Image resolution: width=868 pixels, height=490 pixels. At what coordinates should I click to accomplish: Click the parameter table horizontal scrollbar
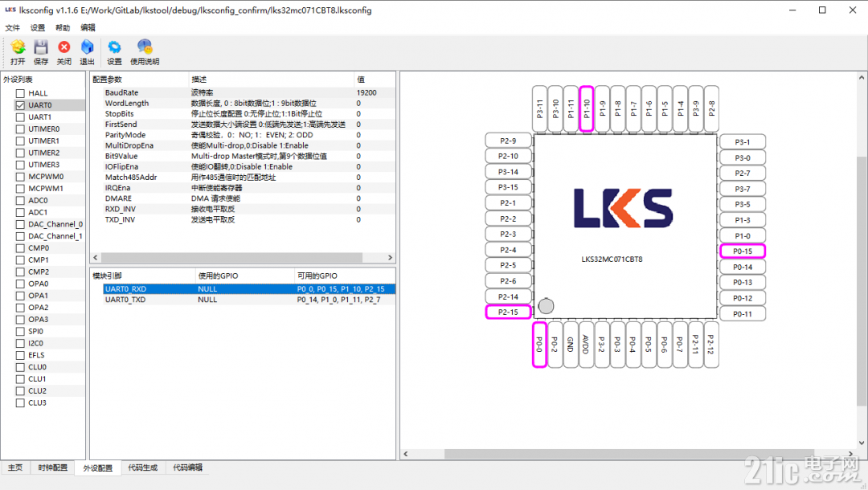tap(232, 258)
